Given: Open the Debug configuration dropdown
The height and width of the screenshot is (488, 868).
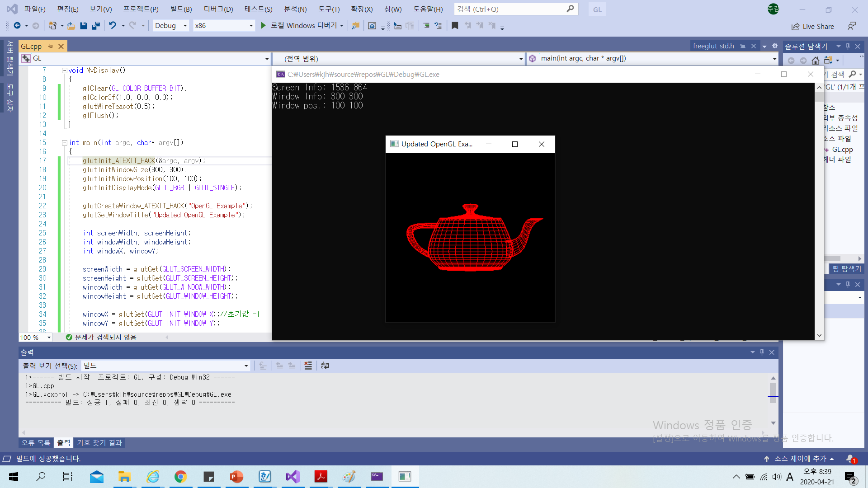Looking at the screenshot, I should pyautogui.click(x=185, y=26).
